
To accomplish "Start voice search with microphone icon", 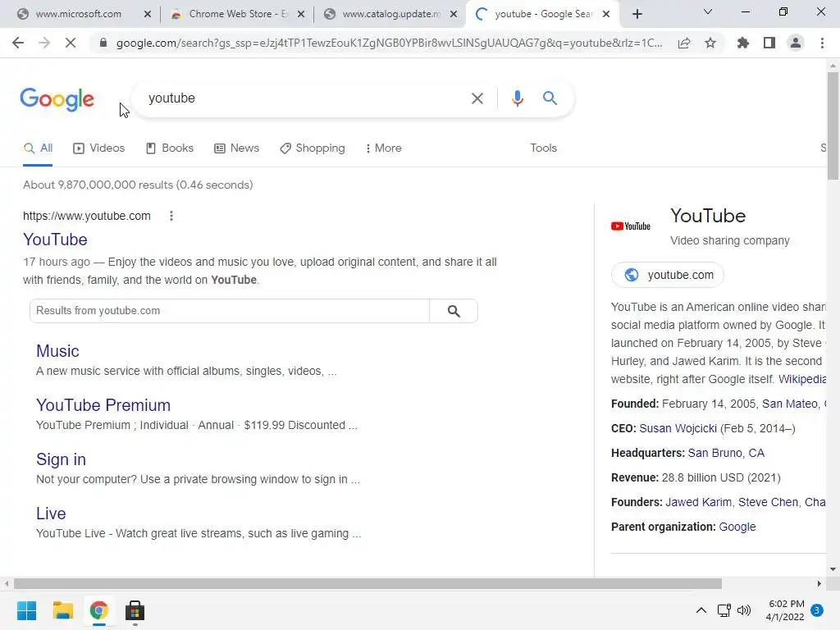I will coord(517,98).
